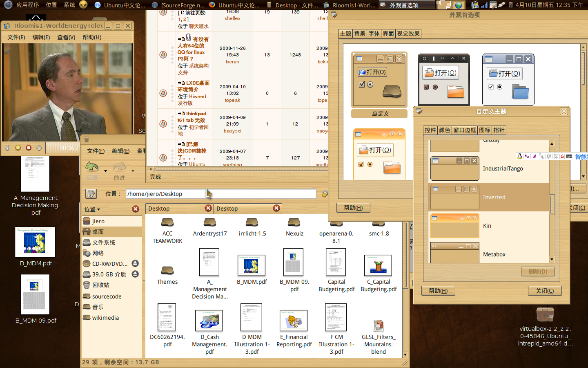
Task: Select radio button in orange theme preview
Action: pyautogui.click(x=370, y=164)
